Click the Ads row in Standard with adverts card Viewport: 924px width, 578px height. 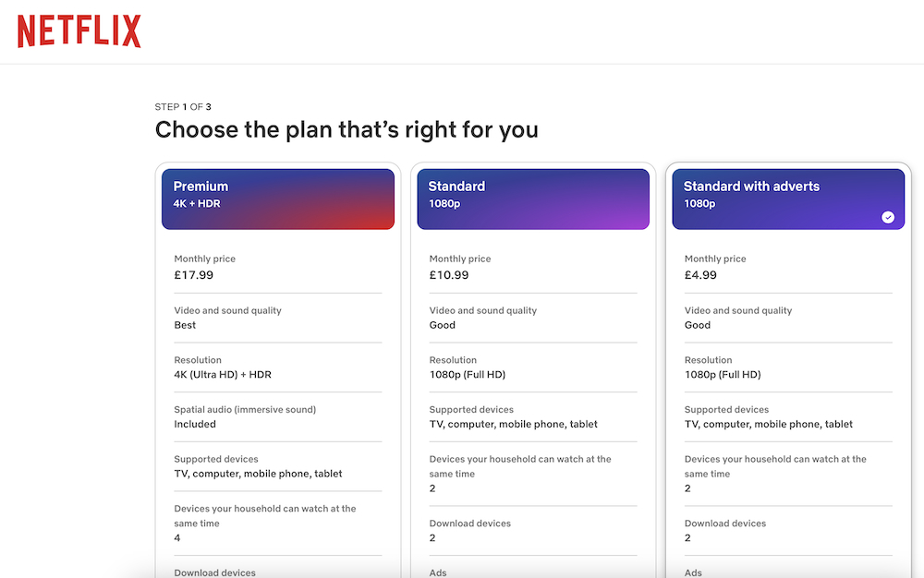point(693,572)
